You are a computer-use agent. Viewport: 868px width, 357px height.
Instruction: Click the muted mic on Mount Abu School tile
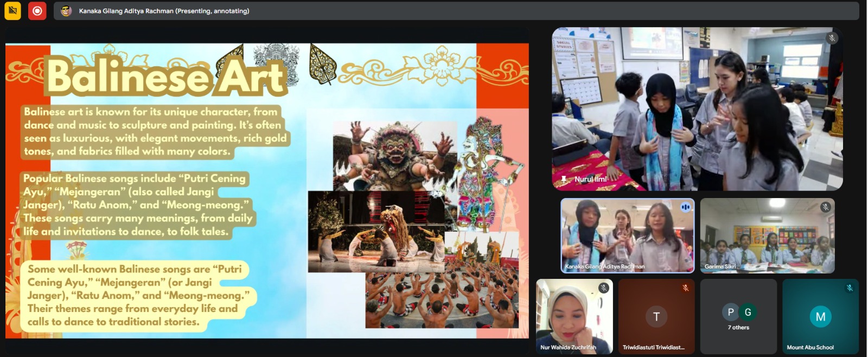(850, 288)
